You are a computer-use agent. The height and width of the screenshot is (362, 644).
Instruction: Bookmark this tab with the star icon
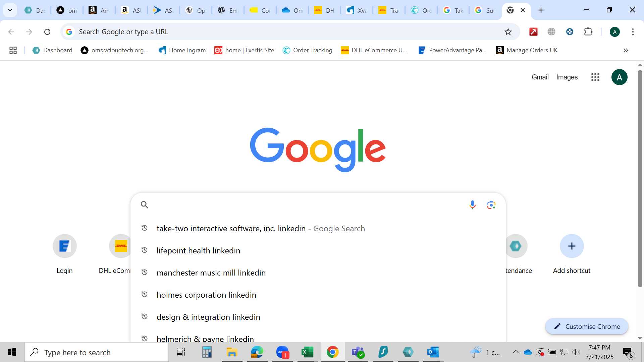pyautogui.click(x=508, y=32)
